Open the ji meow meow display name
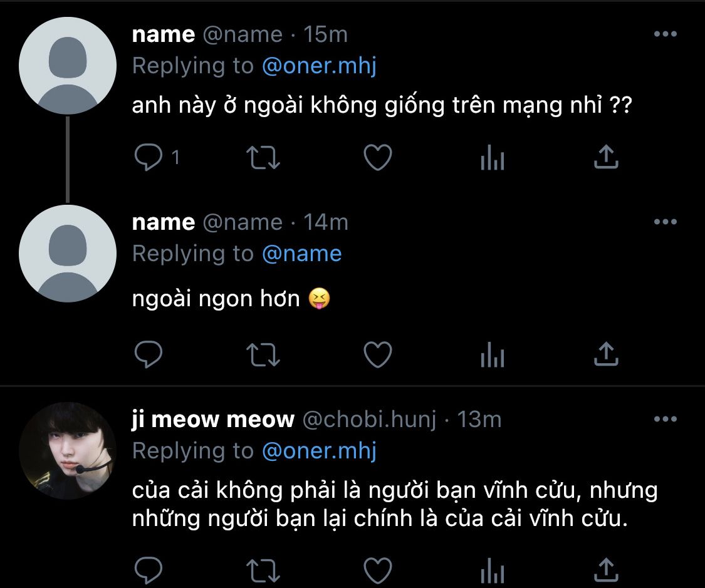 tap(213, 420)
